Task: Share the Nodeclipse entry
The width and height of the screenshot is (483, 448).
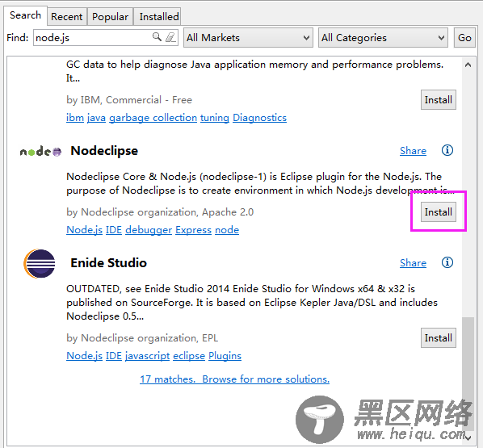Action: click(x=413, y=151)
